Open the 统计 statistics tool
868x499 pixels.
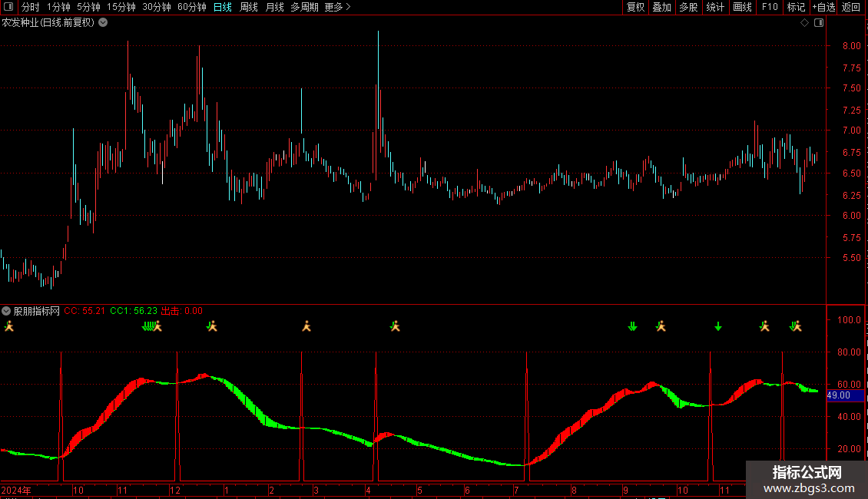(715, 7)
